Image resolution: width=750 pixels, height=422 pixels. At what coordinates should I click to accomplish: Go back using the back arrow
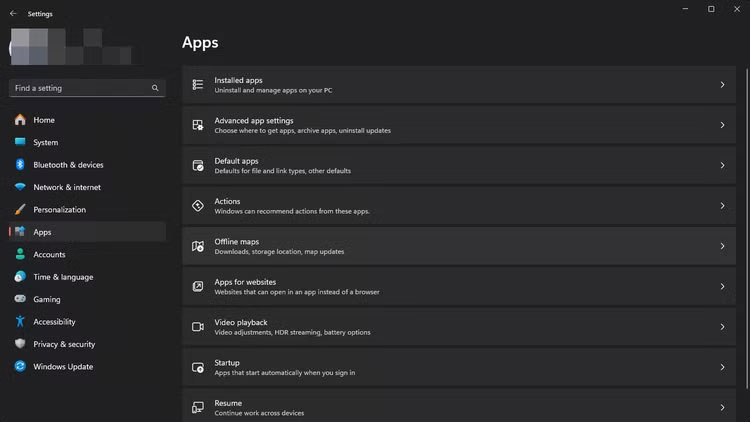[x=13, y=14]
